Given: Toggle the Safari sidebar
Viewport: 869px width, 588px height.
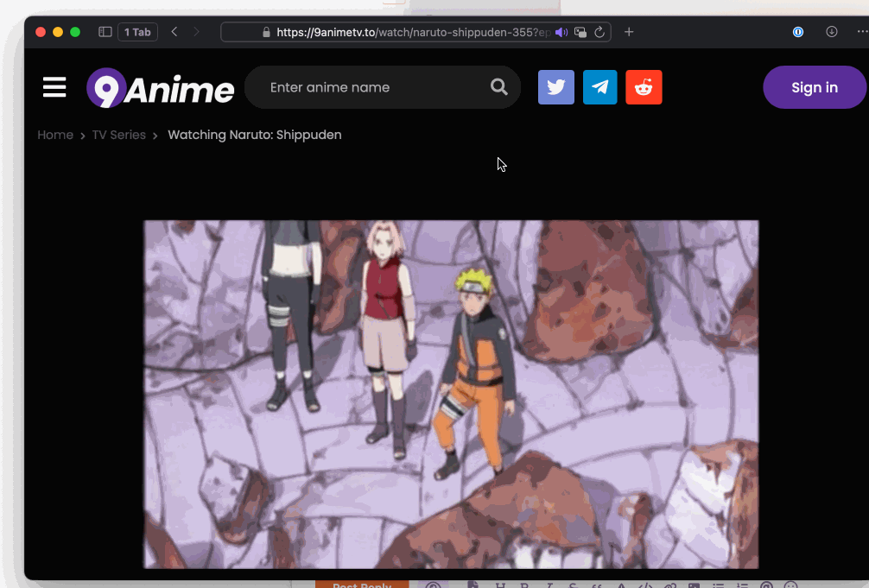Looking at the screenshot, I should tap(105, 32).
